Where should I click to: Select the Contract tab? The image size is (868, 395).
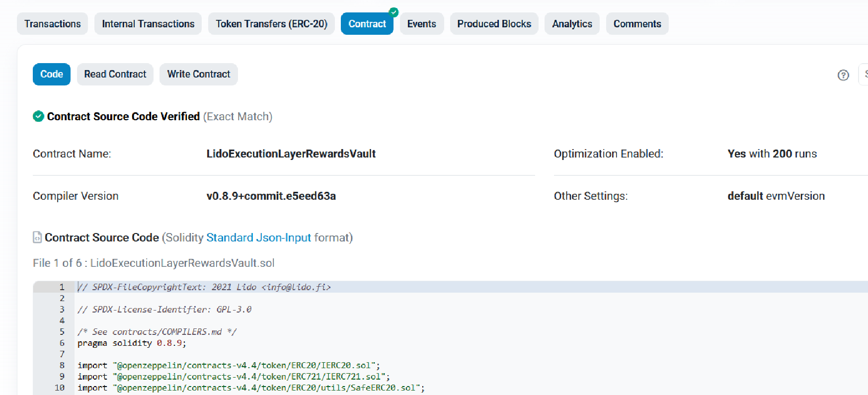367,24
